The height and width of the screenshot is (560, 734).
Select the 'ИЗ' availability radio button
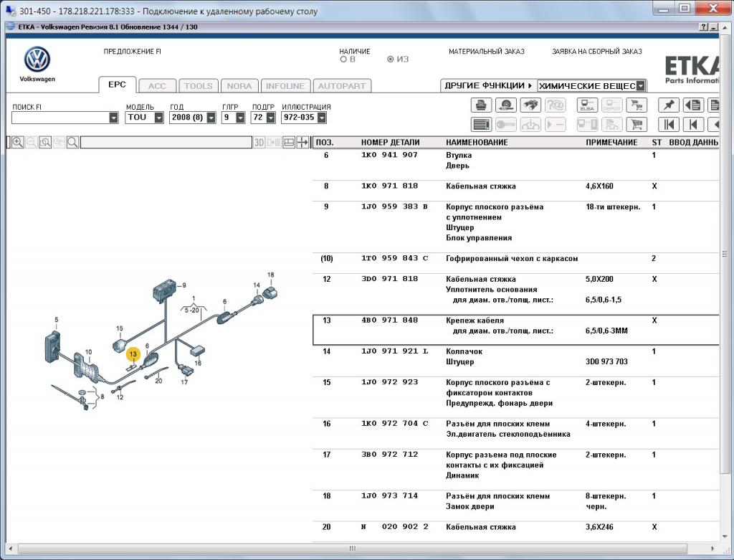pyautogui.click(x=391, y=60)
